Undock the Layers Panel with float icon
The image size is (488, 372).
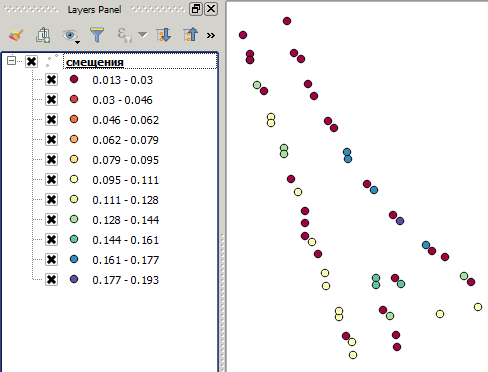coord(196,9)
